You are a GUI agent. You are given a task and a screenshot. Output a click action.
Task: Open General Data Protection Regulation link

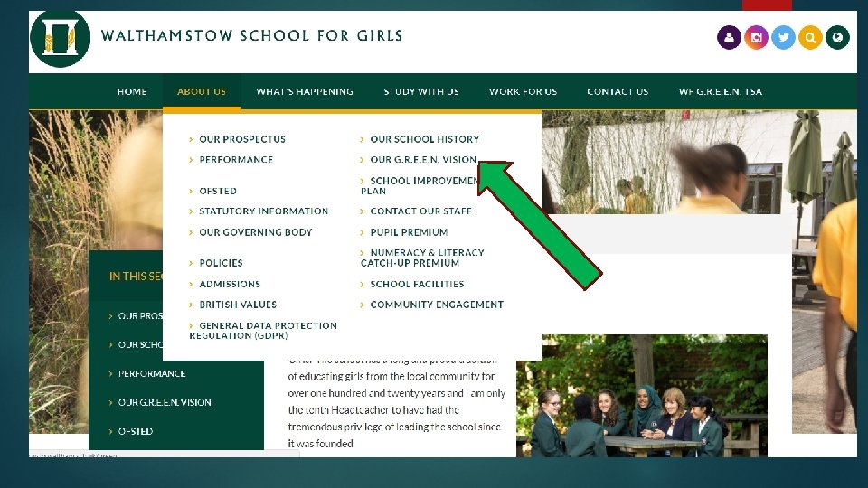[263, 331]
